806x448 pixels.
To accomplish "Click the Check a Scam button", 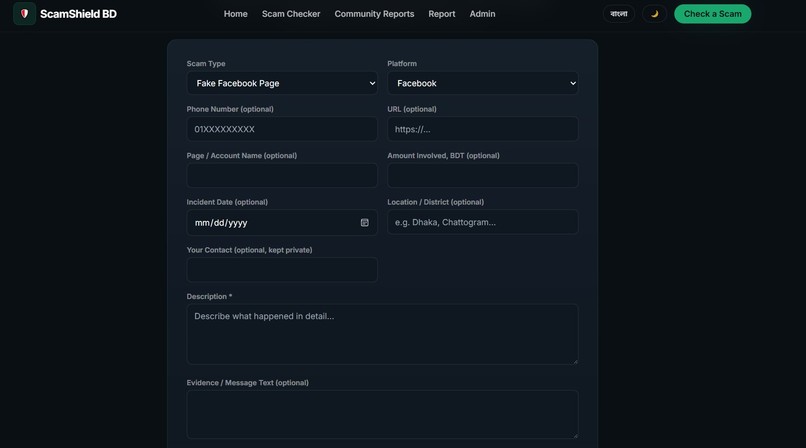I will click(712, 14).
